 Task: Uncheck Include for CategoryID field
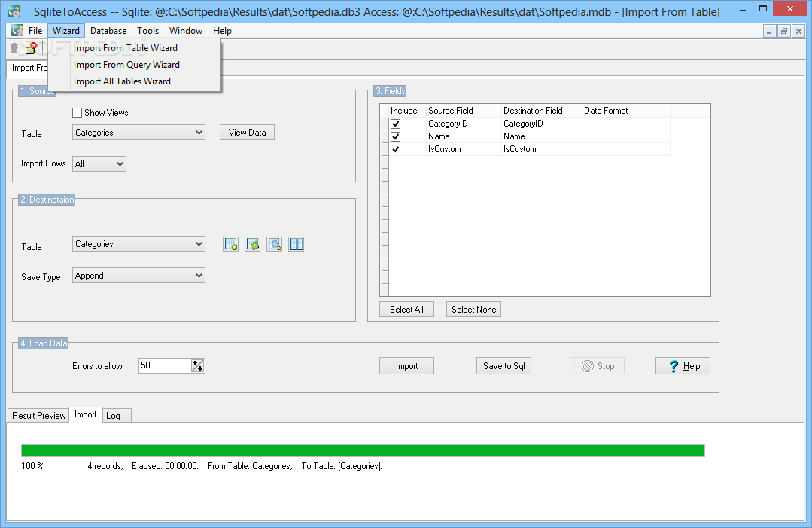click(396, 124)
